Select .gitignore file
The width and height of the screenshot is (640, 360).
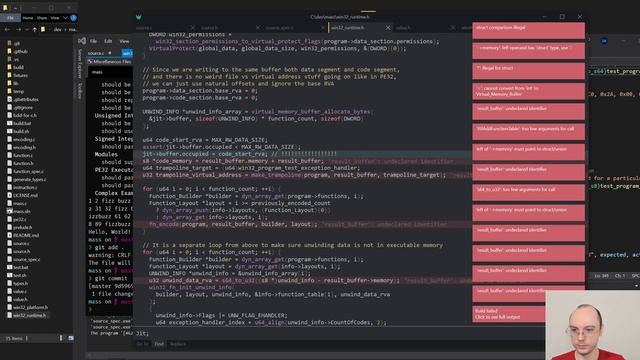pos(20,107)
